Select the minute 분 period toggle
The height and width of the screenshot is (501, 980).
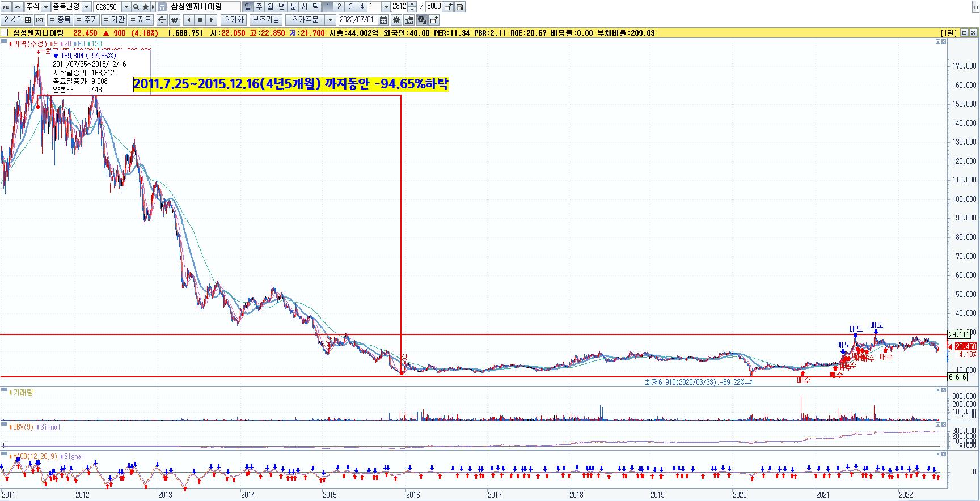(293, 7)
